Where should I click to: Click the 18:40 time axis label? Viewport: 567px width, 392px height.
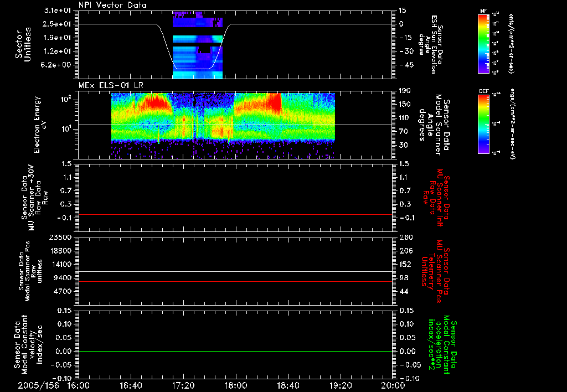[288, 385]
